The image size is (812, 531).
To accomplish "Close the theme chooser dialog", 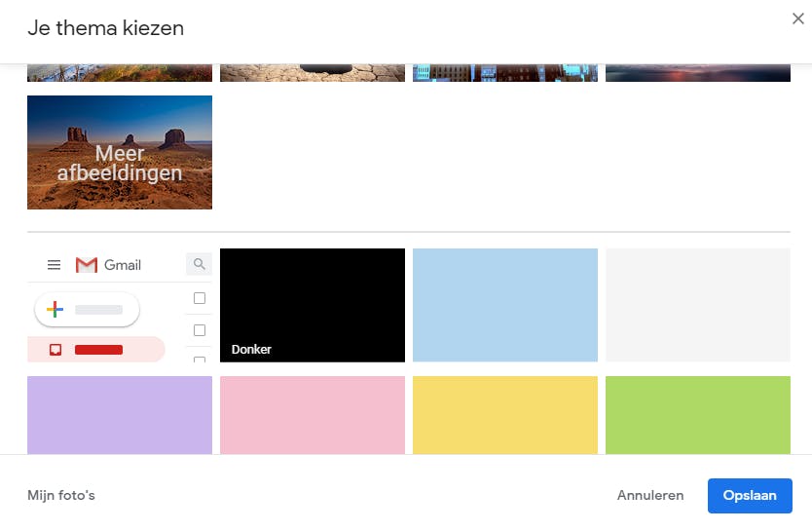I will coord(798,19).
